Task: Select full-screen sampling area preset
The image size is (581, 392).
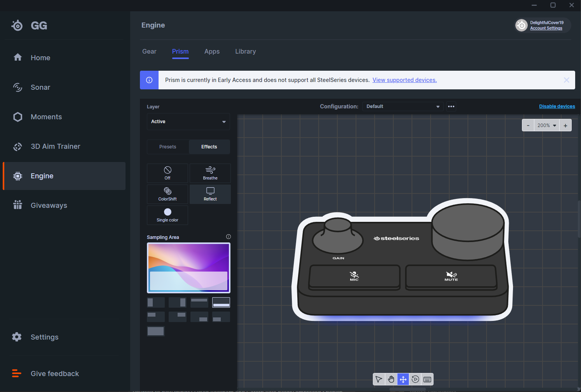Action: point(156,331)
